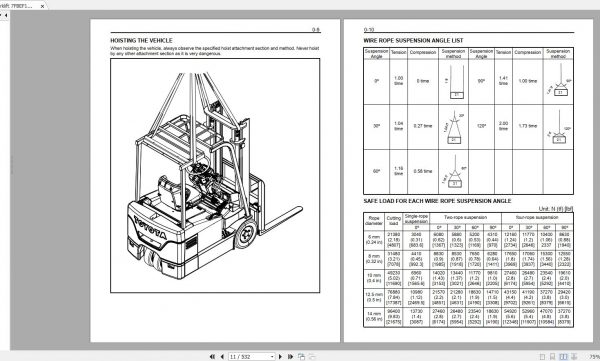Switch to single page view
This screenshot has height=361, width=600.
[542, 356]
